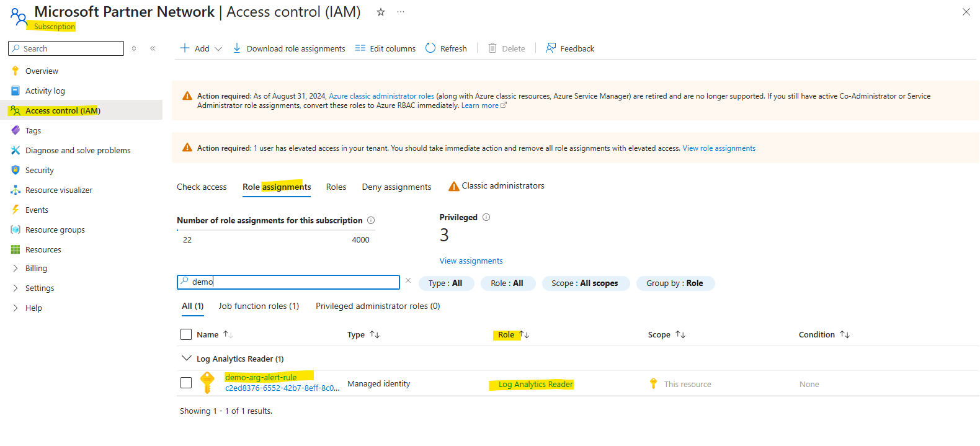Open the Scope : All scopes filter
The width and height of the screenshot is (980, 446).
pos(585,283)
